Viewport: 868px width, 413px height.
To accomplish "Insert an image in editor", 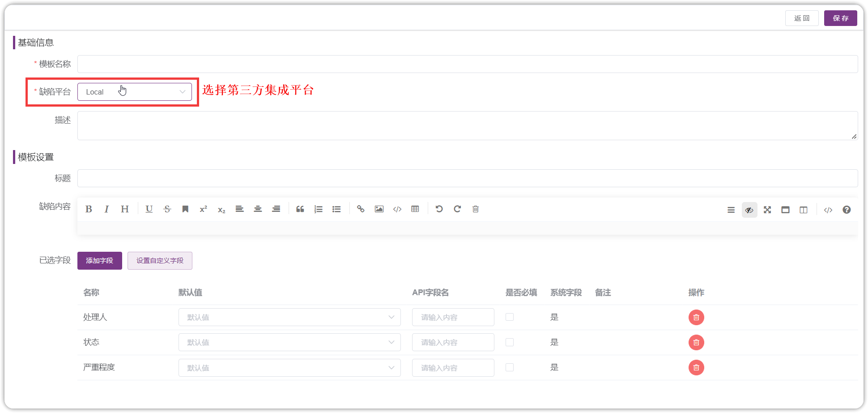I will [379, 209].
